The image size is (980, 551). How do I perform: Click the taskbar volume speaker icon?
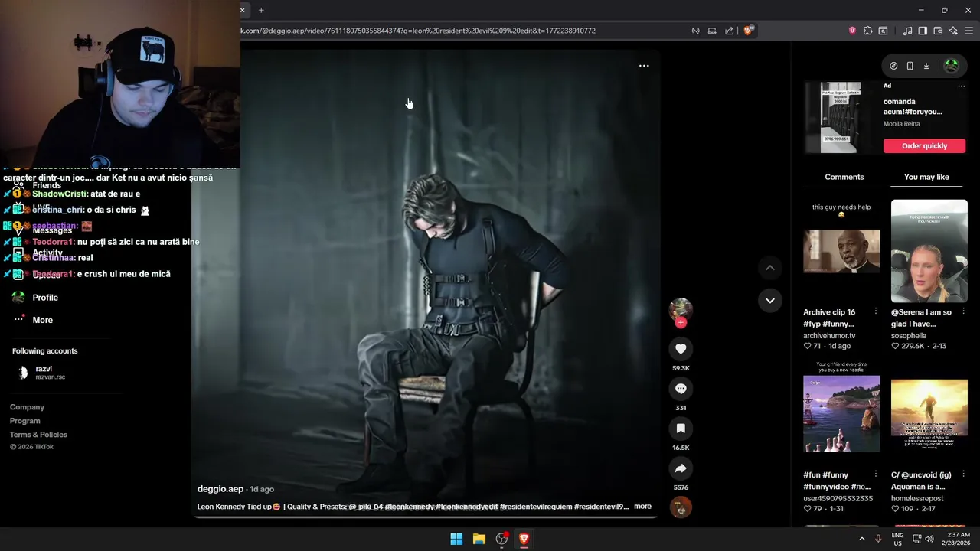click(x=929, y=539)
